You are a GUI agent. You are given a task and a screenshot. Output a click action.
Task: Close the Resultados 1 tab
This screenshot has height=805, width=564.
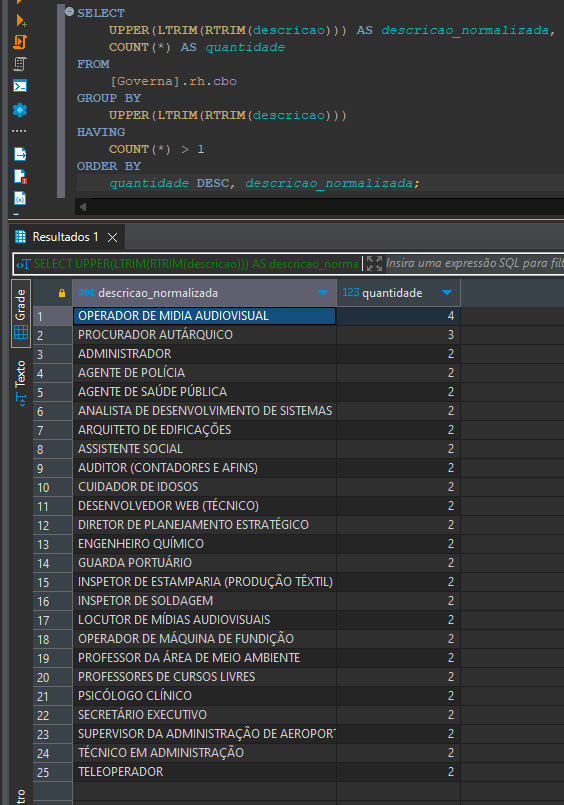[x=112, y=237]
